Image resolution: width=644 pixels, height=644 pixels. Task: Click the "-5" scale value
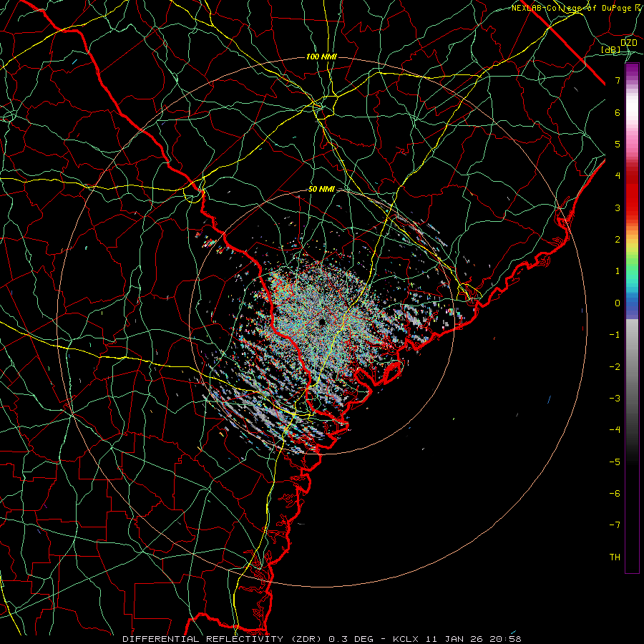click(x=615, y=462)
